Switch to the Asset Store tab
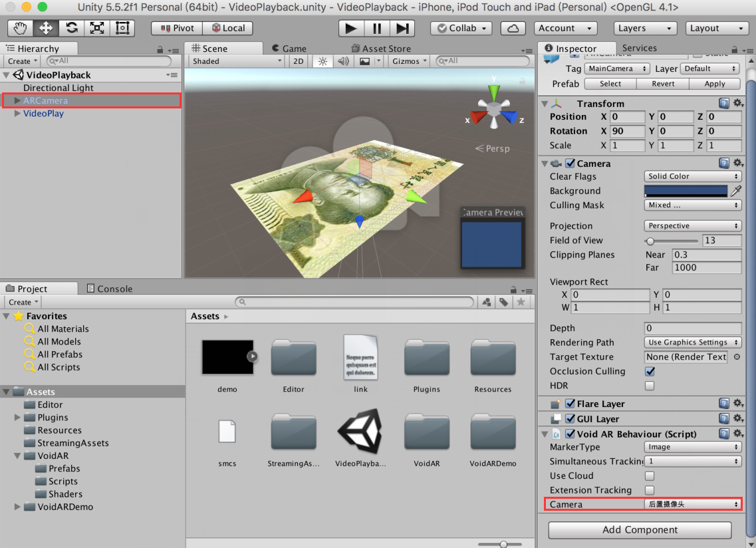756x548 pixels. tap(381, 49)
